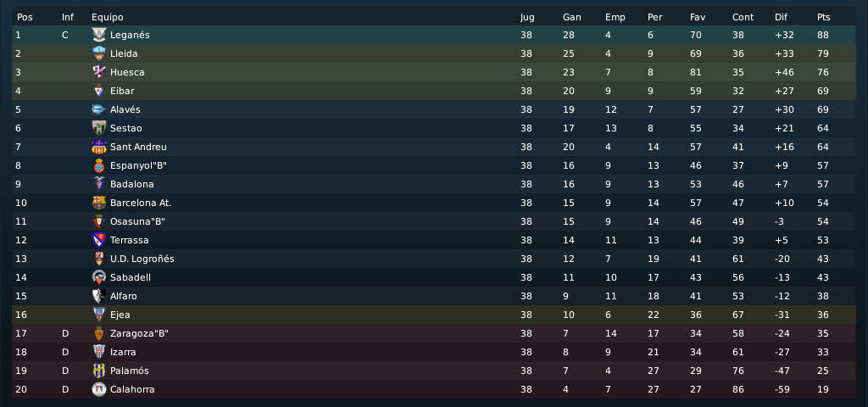Open the Barcelona At. crest icon

pos(98,203)
